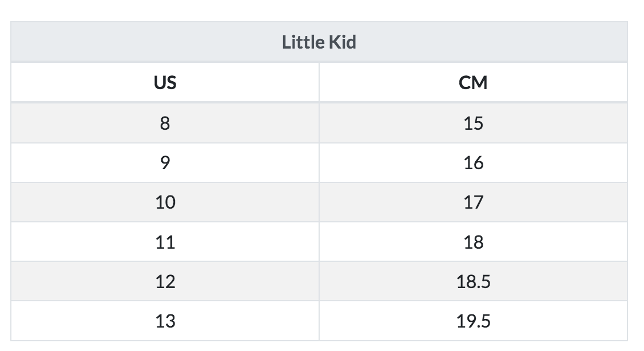
Task: Click the Little Kid table header
Action: [x=319, y=42]
